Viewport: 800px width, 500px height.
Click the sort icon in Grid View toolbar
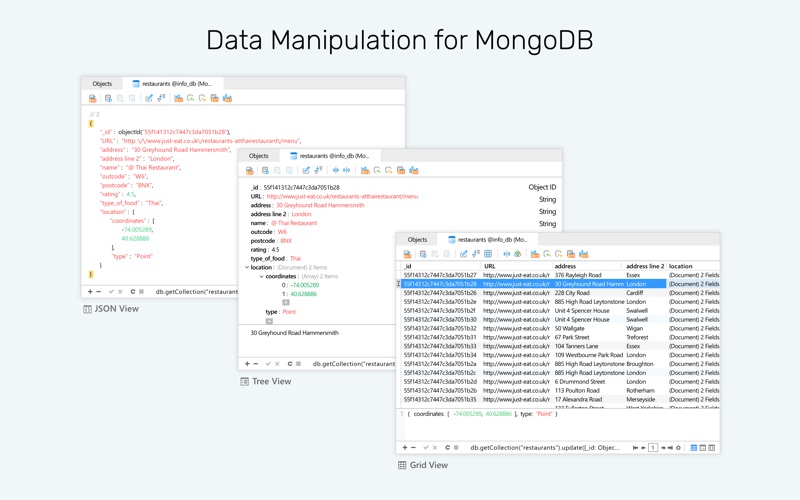(x=476, y=254)
